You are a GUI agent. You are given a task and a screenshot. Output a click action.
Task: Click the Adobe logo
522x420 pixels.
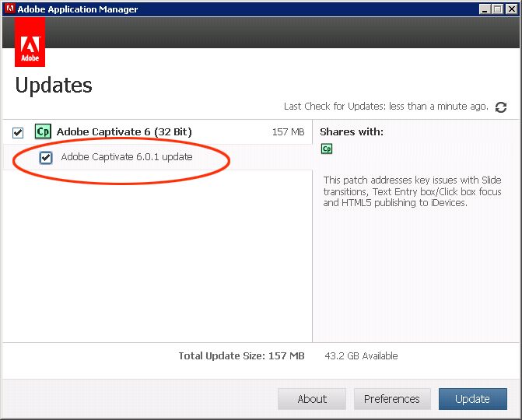point(30,42)
